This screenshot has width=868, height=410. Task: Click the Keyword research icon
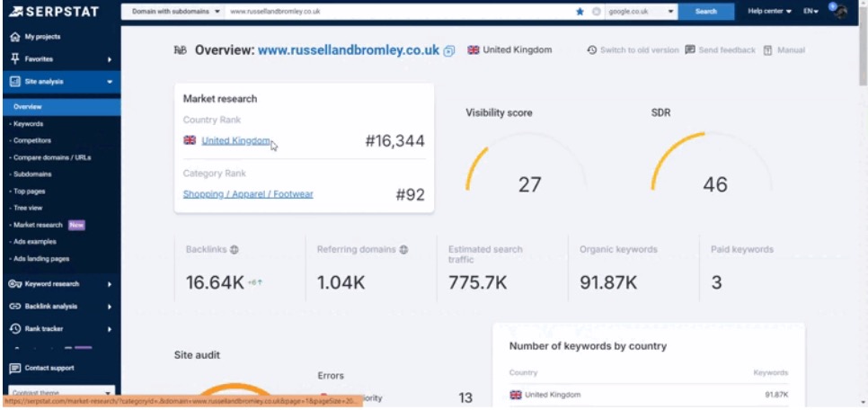15,284
